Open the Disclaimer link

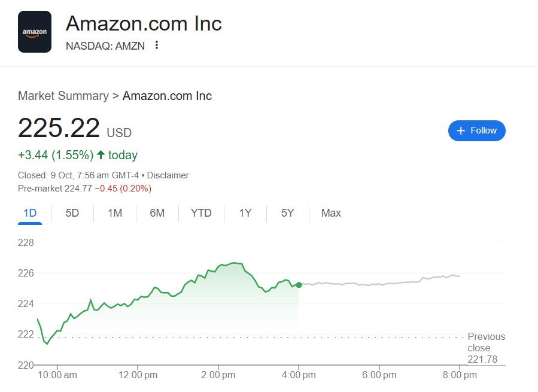click(x=168, y=175)
